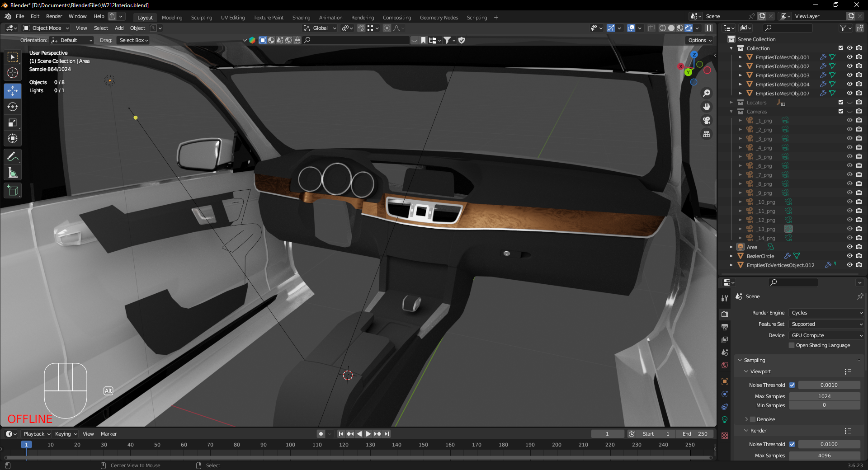Screen dimensions: 868x470
Task: Click the viewport Max Samples field
Action: (825, 396)
